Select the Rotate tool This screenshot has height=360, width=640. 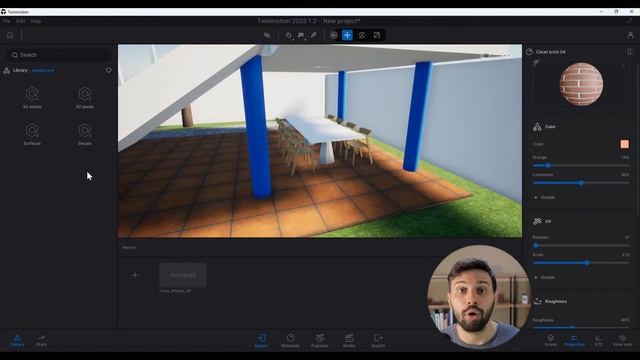(362, 36)
